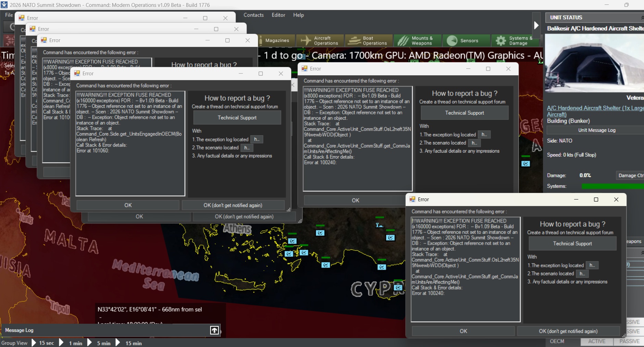Click the OECM label
Screen dimensions: 644x347
(x=557, y=341)
